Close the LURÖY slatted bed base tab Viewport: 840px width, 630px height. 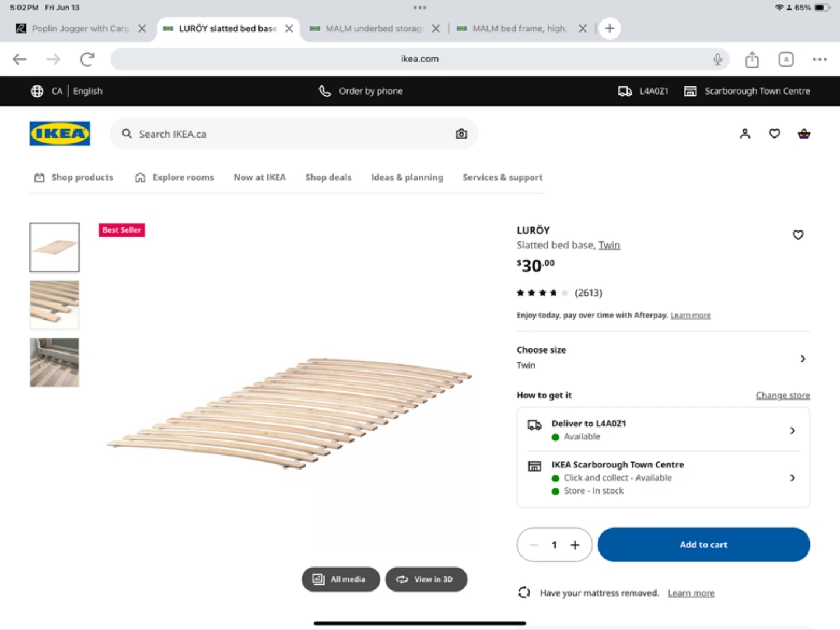coord(289,29)
